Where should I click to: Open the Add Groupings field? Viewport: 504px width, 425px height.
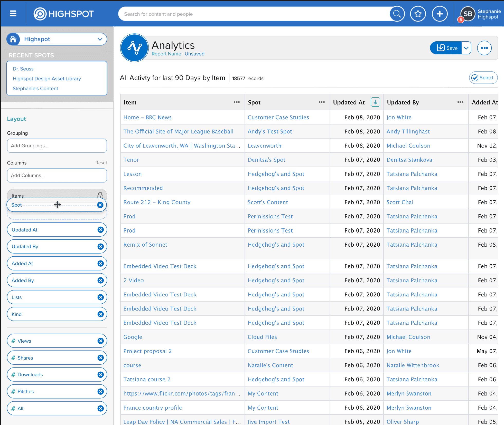57,146
